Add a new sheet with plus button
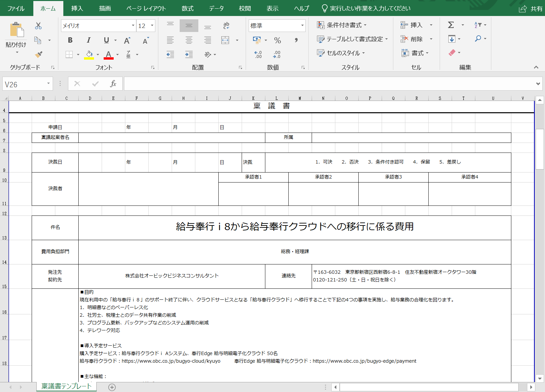Screen dimensions: 545x392 pyautogui.click(x=112, y=387)
